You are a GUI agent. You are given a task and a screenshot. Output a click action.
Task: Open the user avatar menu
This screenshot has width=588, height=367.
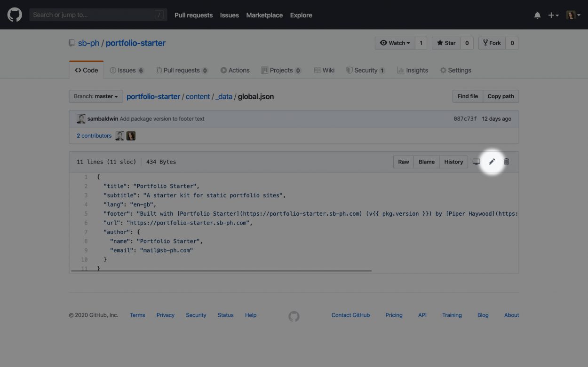tap(573, 15)
